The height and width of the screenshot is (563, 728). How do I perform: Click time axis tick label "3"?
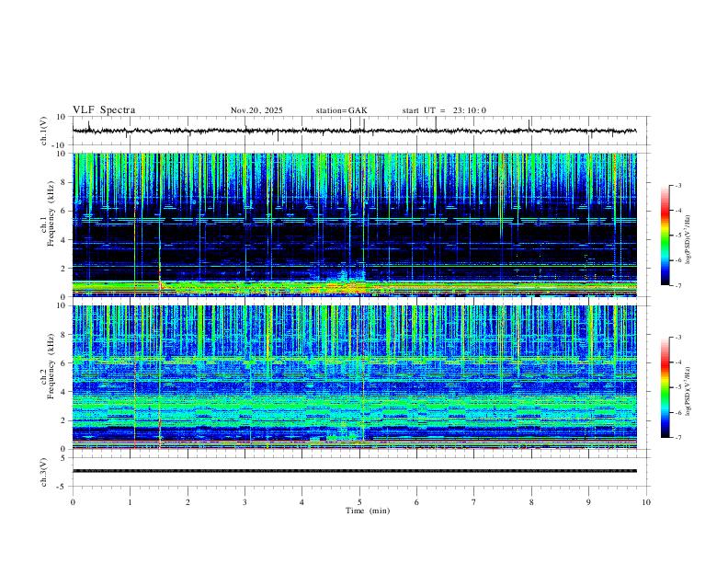pos(245,502)
